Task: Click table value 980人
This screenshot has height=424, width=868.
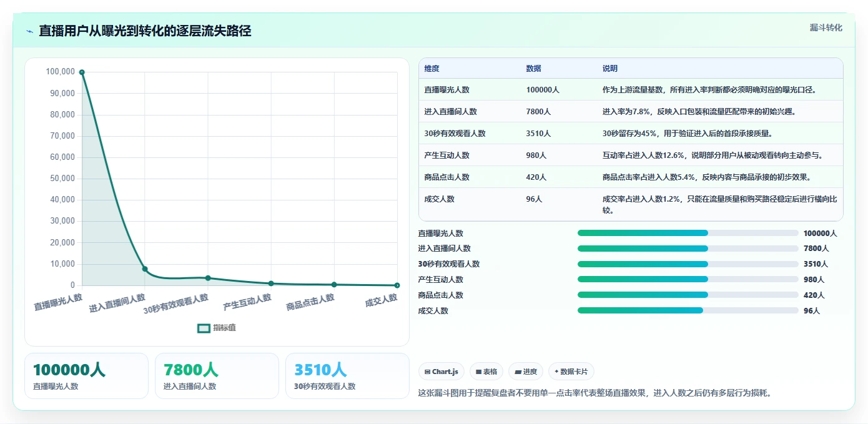Action: [x=536, y=155]
